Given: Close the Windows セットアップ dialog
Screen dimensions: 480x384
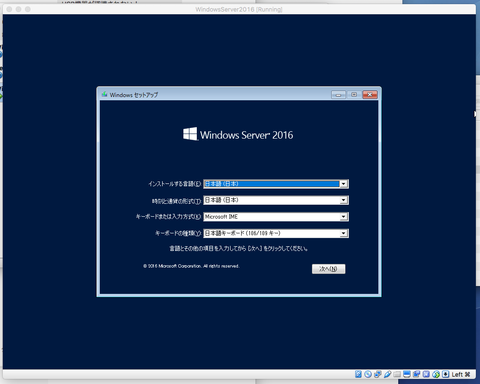Looking at the screenshot, I should coord(370,95).
